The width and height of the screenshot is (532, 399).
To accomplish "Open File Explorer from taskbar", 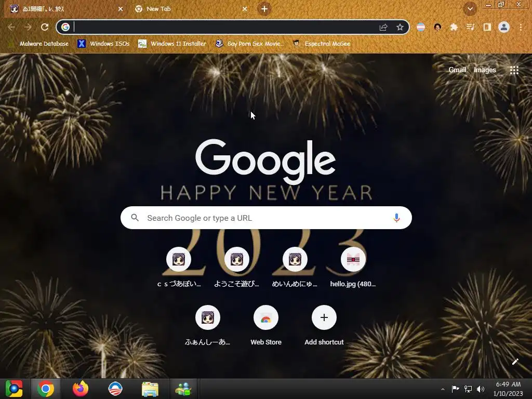I will pyautogui.click(x=150, y=389).
